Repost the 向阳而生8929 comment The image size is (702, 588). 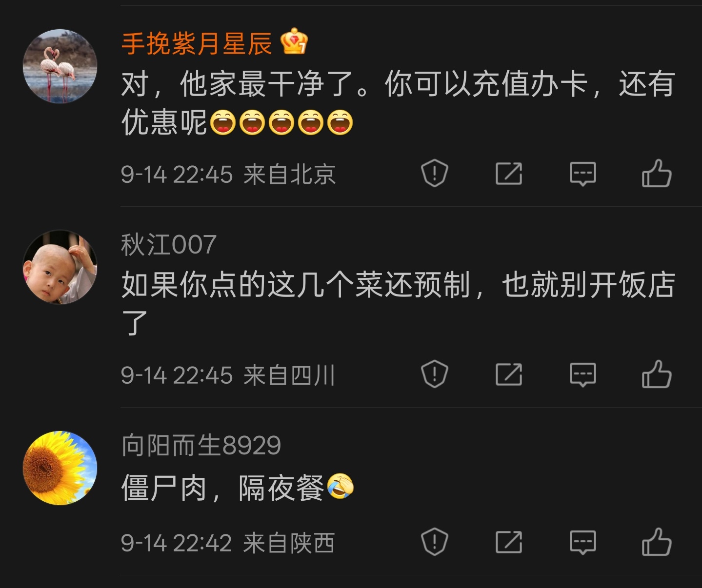509,542
